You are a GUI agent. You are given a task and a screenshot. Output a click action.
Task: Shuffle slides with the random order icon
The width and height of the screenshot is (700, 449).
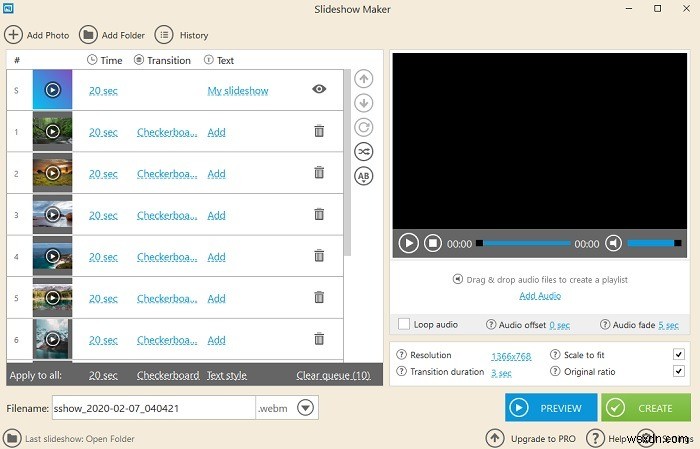pos(364,151)
